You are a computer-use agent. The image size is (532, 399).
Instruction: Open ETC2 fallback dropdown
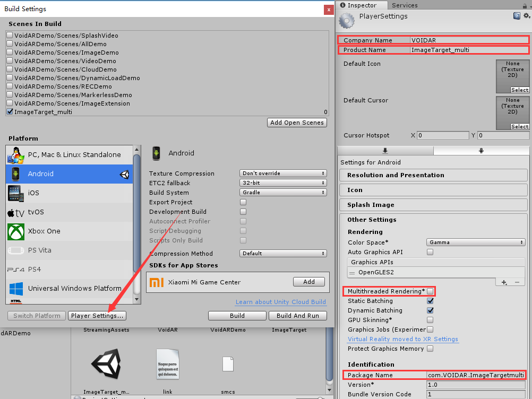(283, 183)
